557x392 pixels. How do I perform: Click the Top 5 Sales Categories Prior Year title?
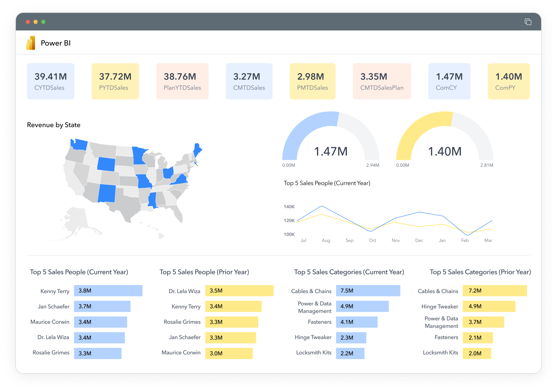coord(481,272)
